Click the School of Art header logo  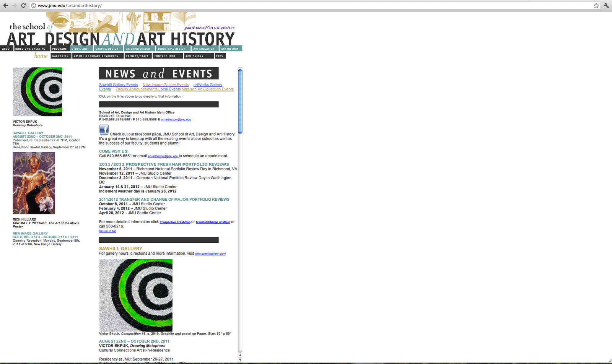point(121,34)
